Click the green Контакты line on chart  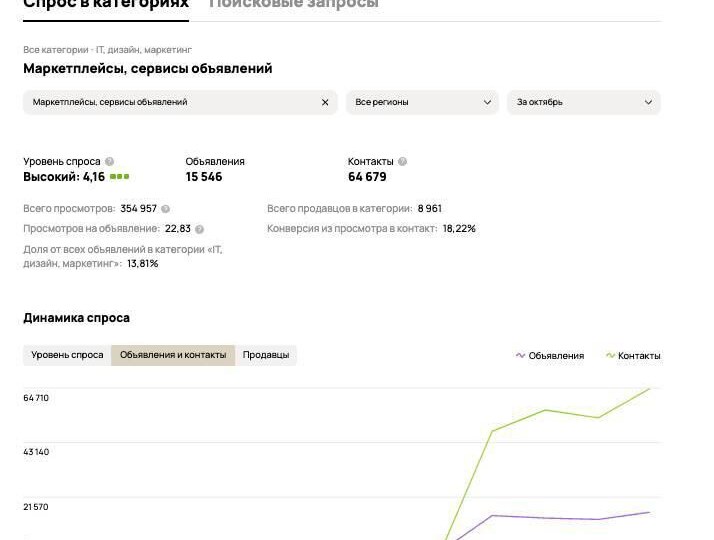[x=546, y=410]
